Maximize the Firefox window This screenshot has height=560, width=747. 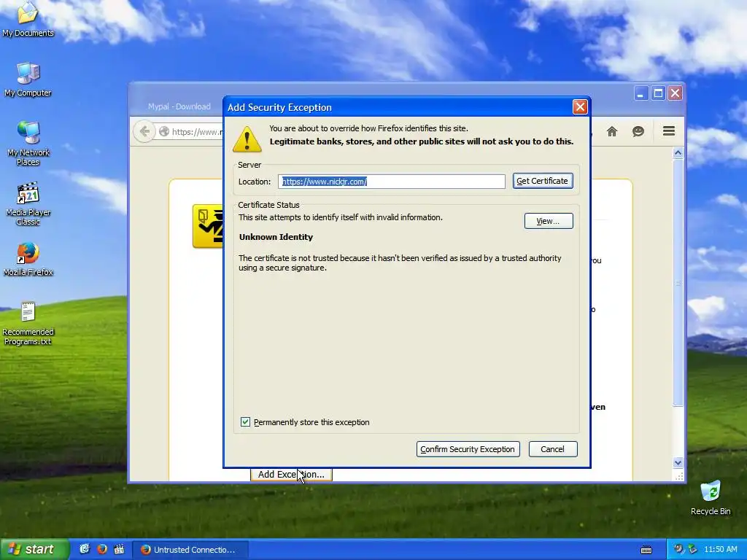tap(659, 93)
